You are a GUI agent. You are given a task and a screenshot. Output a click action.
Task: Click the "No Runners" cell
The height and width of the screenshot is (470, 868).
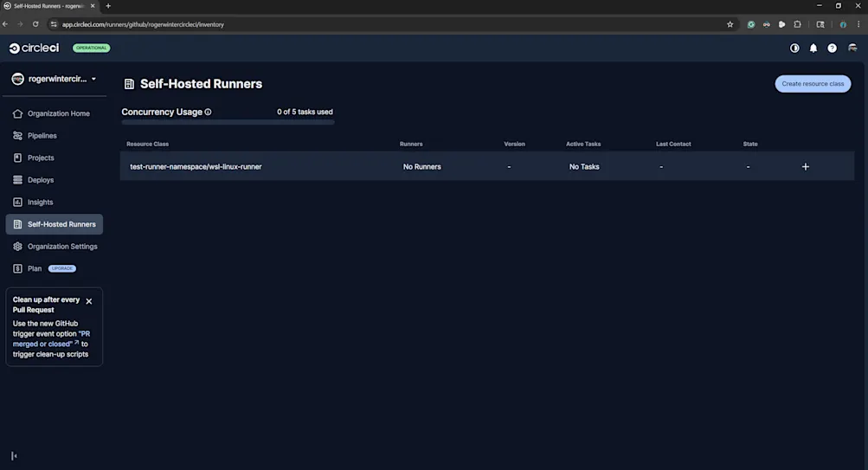coord(421,167)
